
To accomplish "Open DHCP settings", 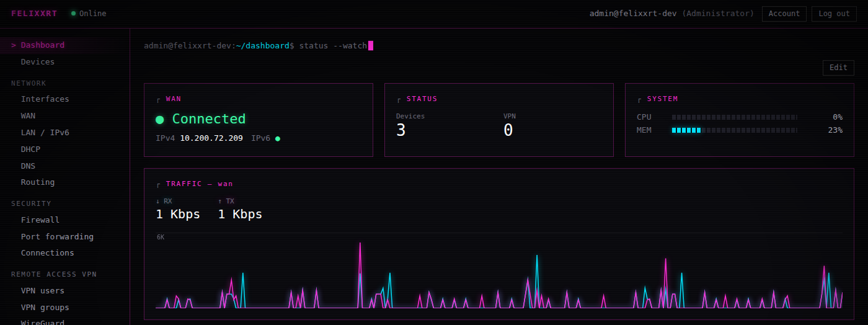I will (x=64, y=149).
